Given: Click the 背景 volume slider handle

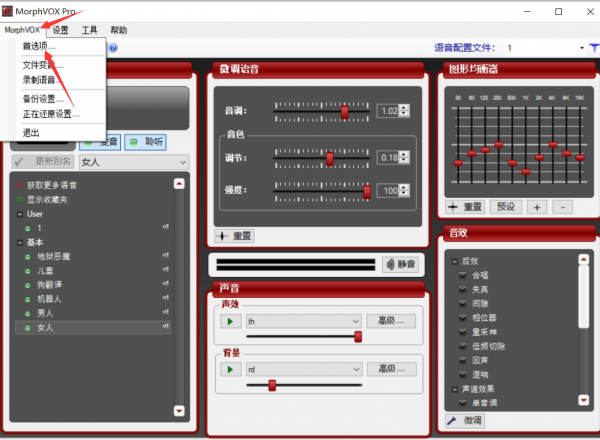Looking at the screenshot, I should click(x=272, y=385).
